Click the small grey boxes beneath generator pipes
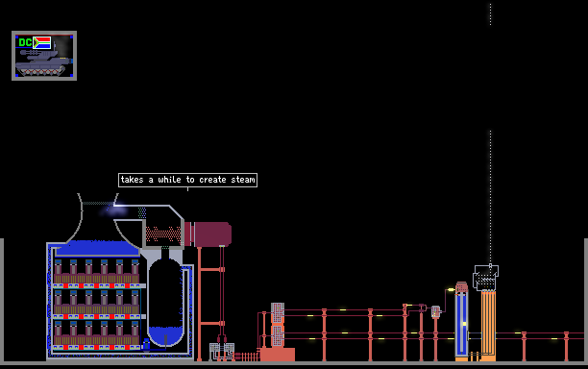The image size is (588, 369). 222,348
